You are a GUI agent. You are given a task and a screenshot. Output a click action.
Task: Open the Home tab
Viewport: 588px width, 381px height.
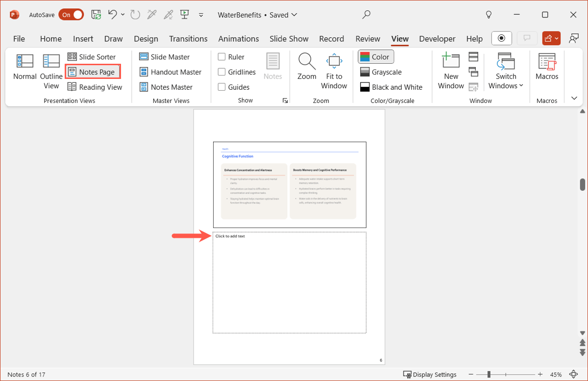click(51, 39)
